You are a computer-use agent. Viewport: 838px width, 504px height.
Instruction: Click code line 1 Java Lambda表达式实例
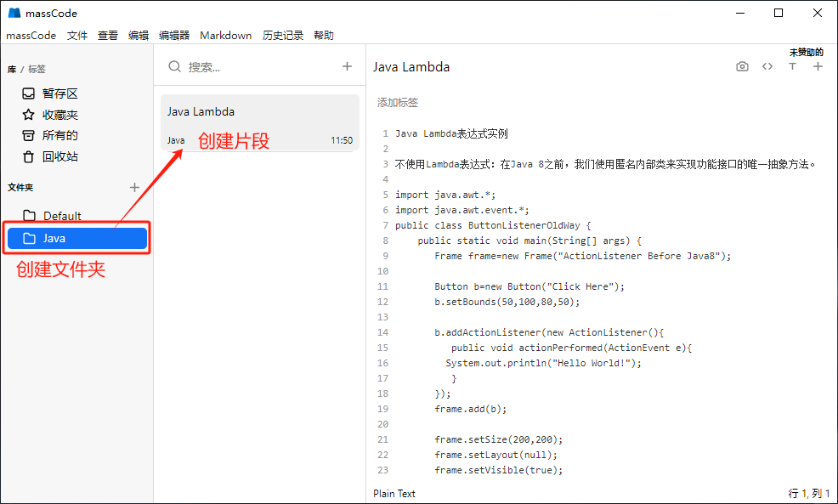[x=451, y=133]
